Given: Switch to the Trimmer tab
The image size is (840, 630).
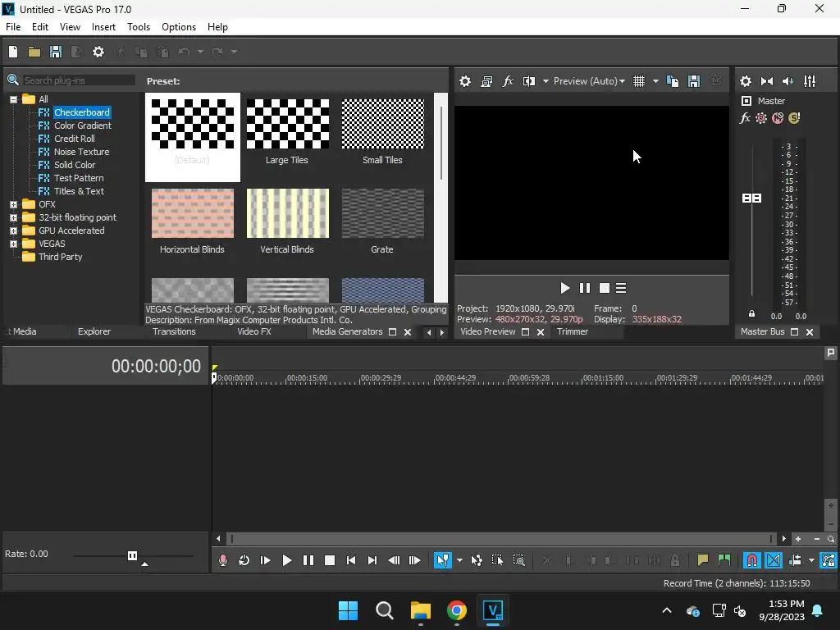Looking at the screenshot, I should 572,331.
